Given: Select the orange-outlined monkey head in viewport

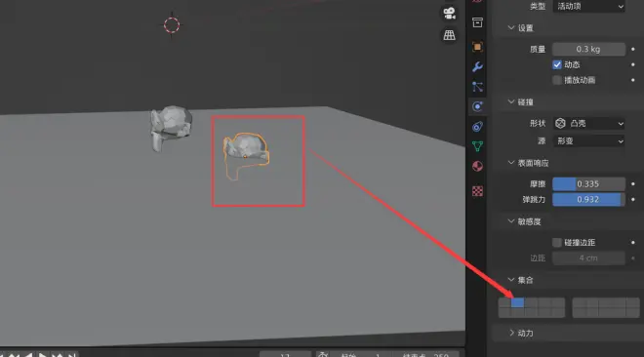Looking at the screenshot, I should [246, 150].
